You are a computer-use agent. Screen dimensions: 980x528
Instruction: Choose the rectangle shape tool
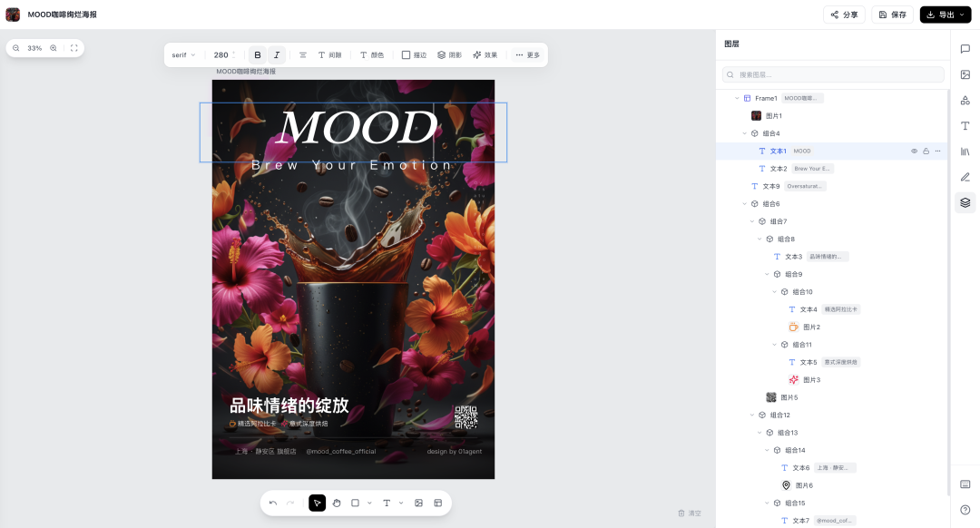[x=355, y=503]
